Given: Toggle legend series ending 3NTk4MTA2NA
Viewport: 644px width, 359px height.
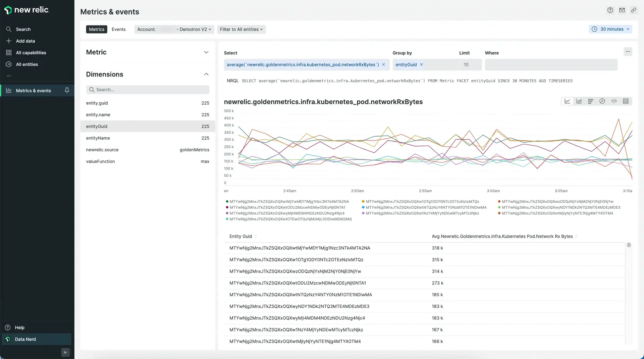Looking at the screenshot, I should click(x=287, y=202).
